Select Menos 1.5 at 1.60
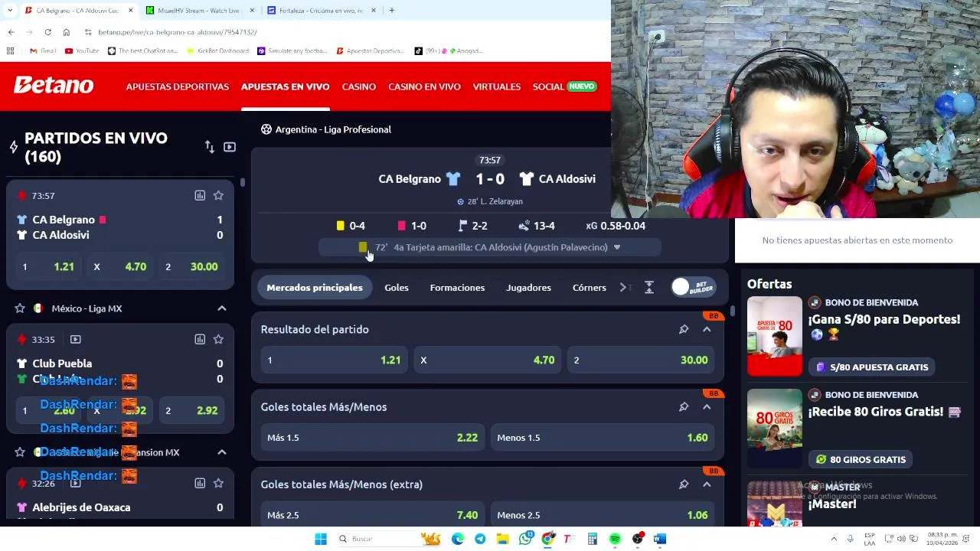980x551 pixels. [603, 438]
